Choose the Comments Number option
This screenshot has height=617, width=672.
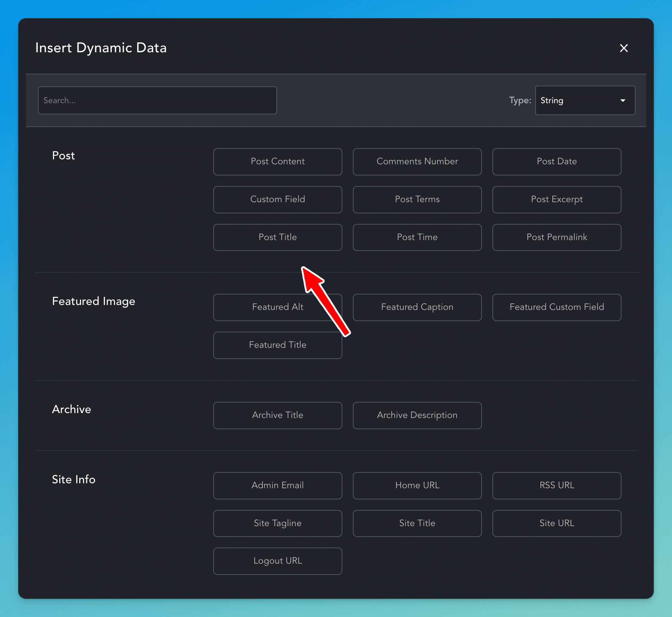[x=417, y=161]
